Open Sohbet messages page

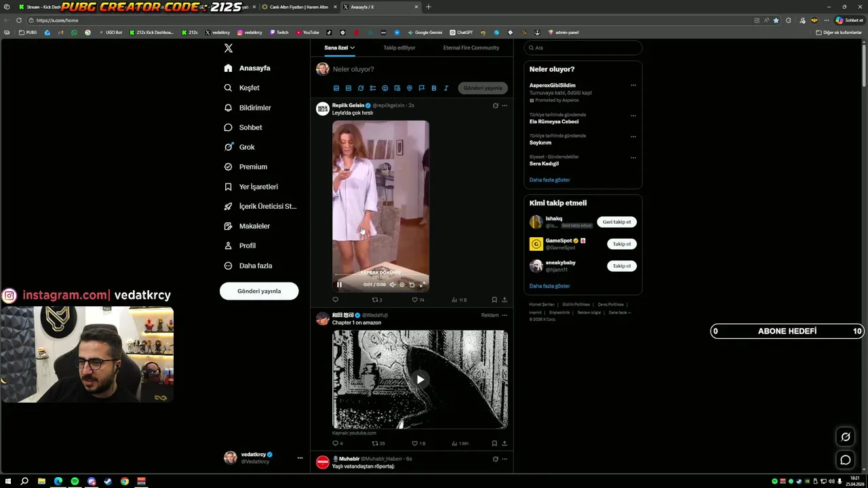(x=243, y=127)
